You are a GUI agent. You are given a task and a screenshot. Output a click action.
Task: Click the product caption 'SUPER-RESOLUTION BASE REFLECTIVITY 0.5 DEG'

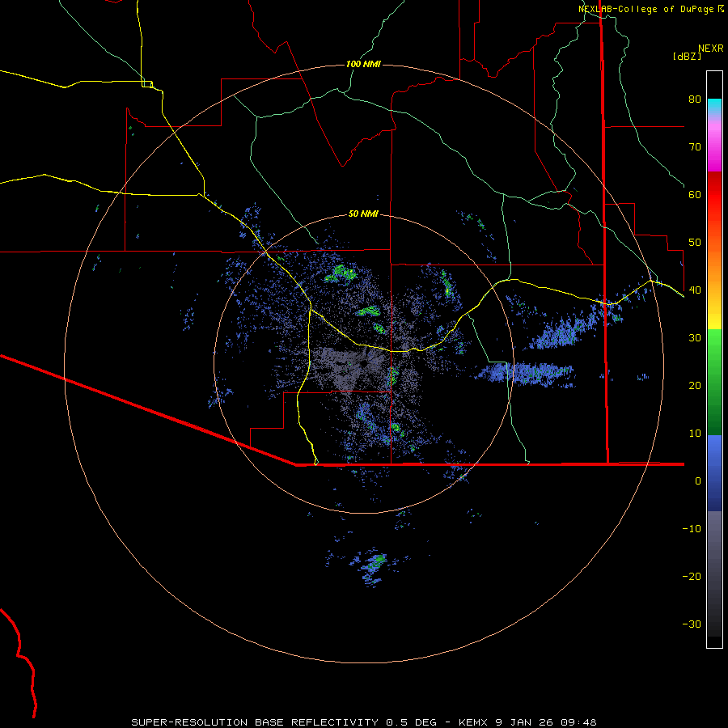pos(284,722)
